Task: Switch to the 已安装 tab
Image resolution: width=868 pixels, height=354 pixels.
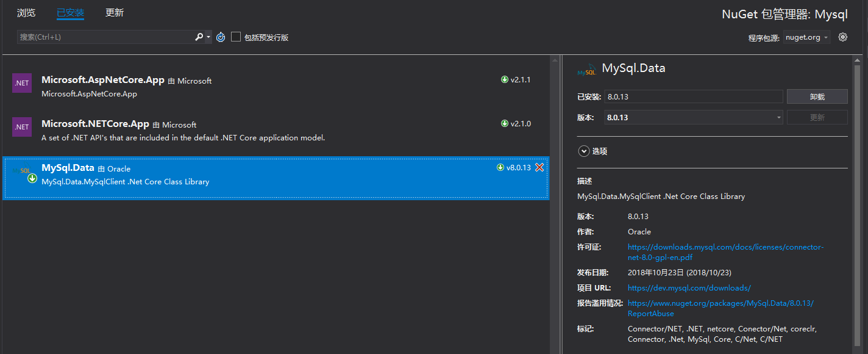Action: 70,13
